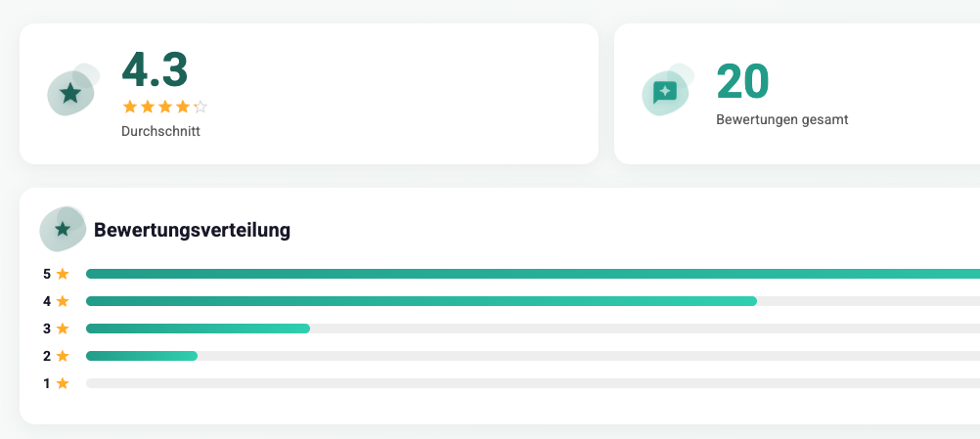Click the empty fifth star under 4.3

[200, 107]
